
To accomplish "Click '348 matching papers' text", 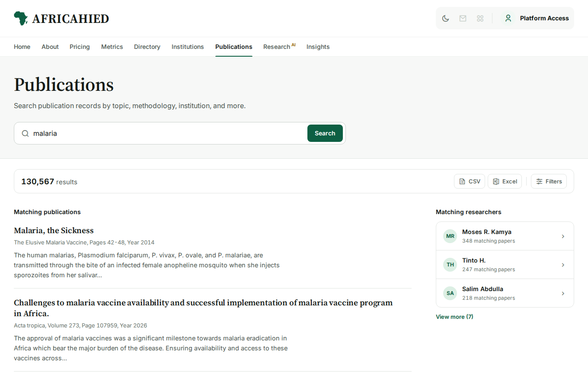I will click(489, 241).
